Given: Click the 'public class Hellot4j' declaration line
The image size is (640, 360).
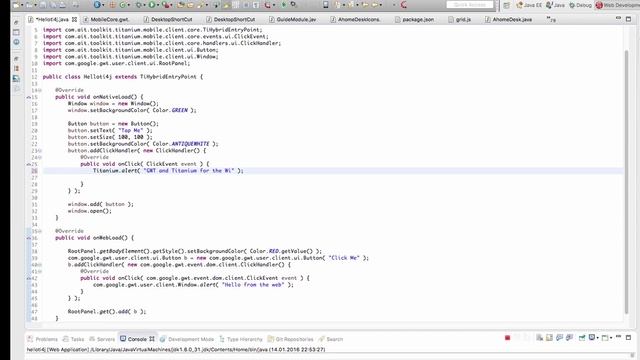Looking at the screenshot, I should (x=122, y=77).
